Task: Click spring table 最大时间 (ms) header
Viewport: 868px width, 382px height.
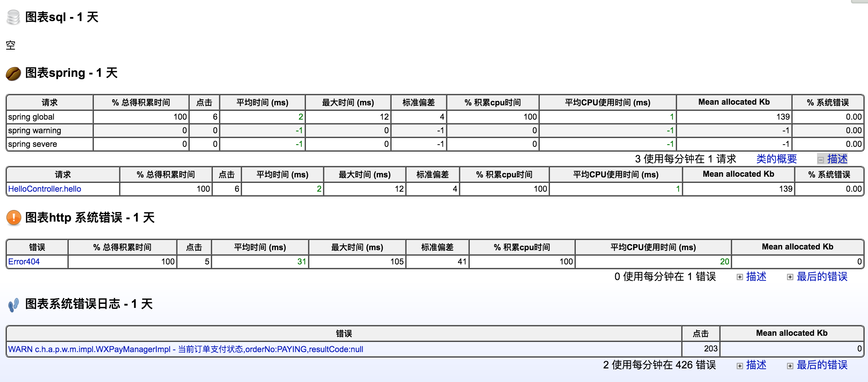Action: [348, 102]
